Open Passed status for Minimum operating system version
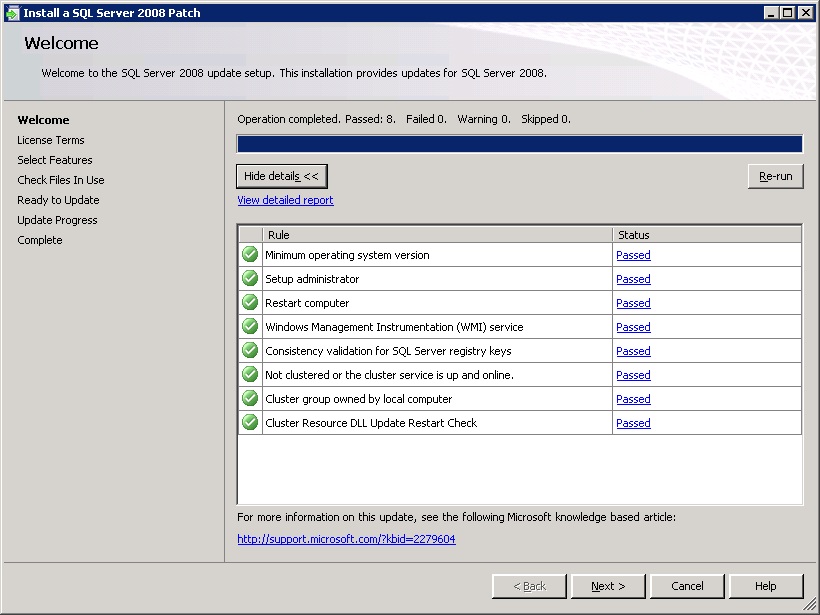The width and height of the screenshot is (820, 615). [633, 255]
